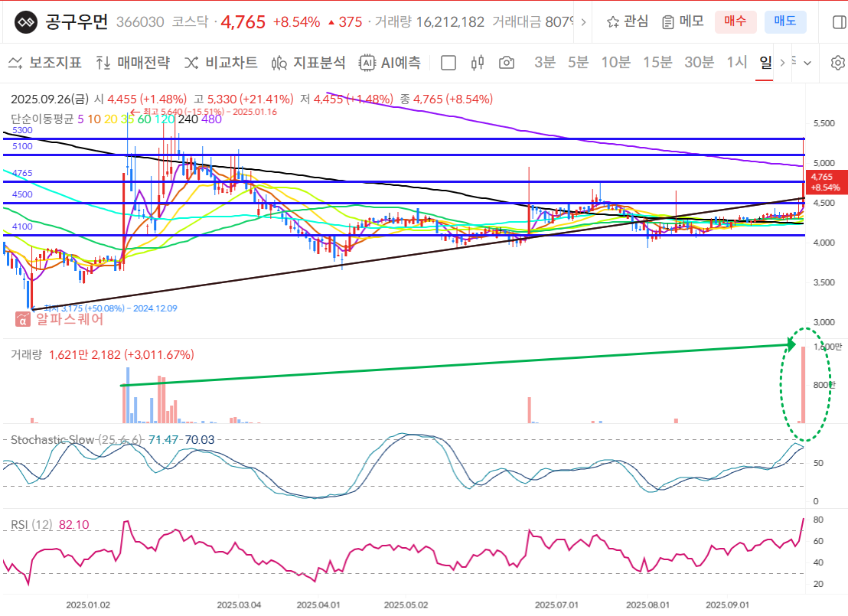This screenshot has width=848, height=616.
Task: Open 지표분석 indicator analysis
Action: (x=308, y=63)
